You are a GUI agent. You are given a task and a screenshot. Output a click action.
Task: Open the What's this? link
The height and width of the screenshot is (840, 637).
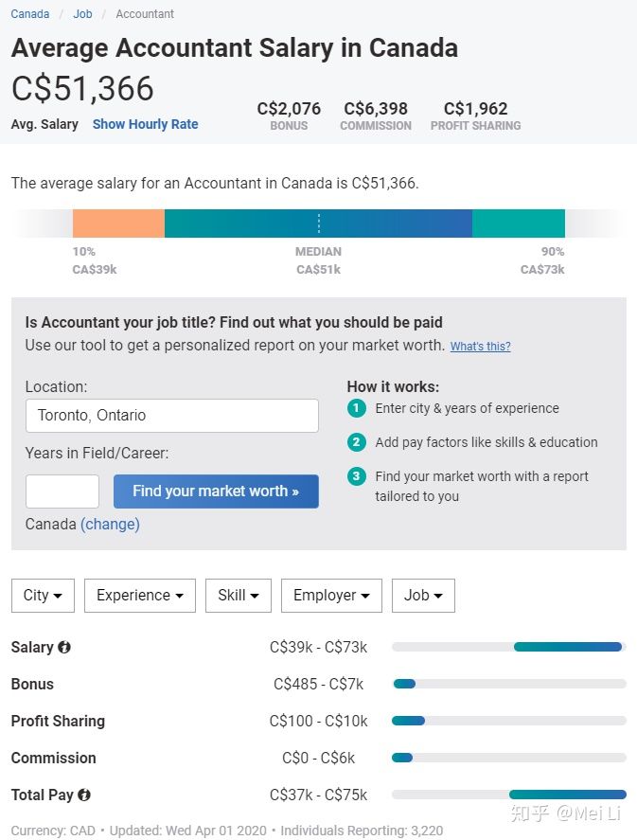(x=480, y=347)
